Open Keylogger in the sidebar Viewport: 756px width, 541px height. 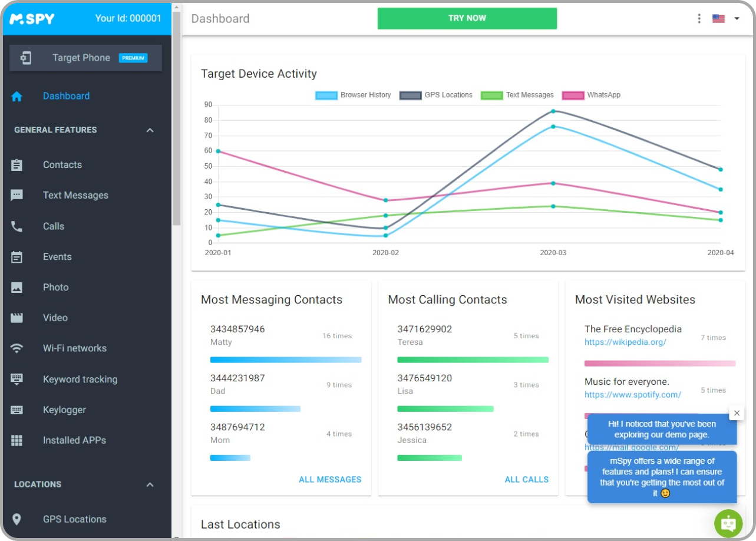click(64, 410)
